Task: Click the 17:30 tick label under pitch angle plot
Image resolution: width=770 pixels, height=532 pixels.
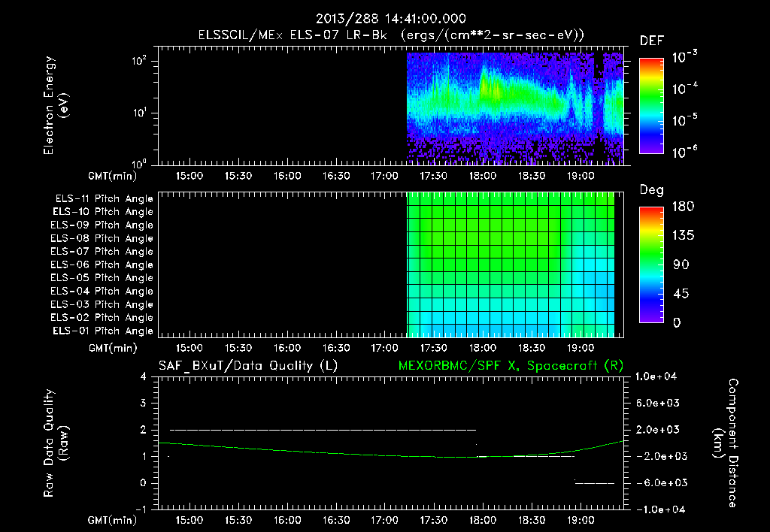Action: (434, 348)
